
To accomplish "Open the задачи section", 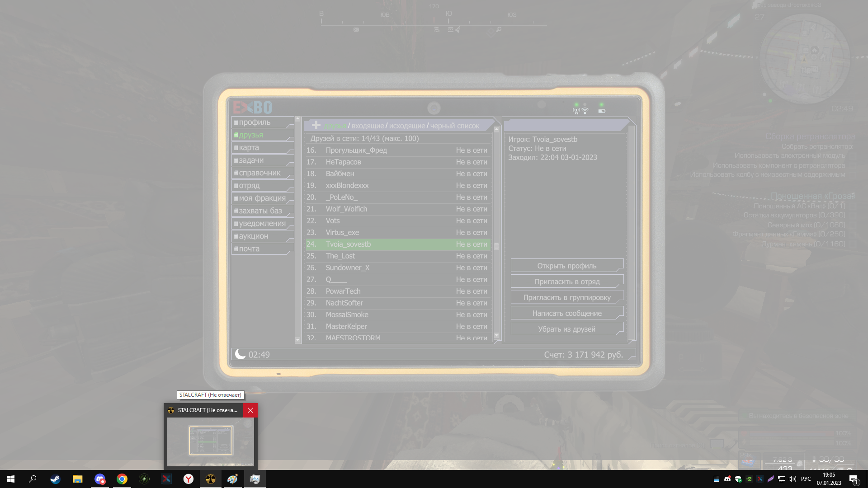I will (x=263, y=160).
